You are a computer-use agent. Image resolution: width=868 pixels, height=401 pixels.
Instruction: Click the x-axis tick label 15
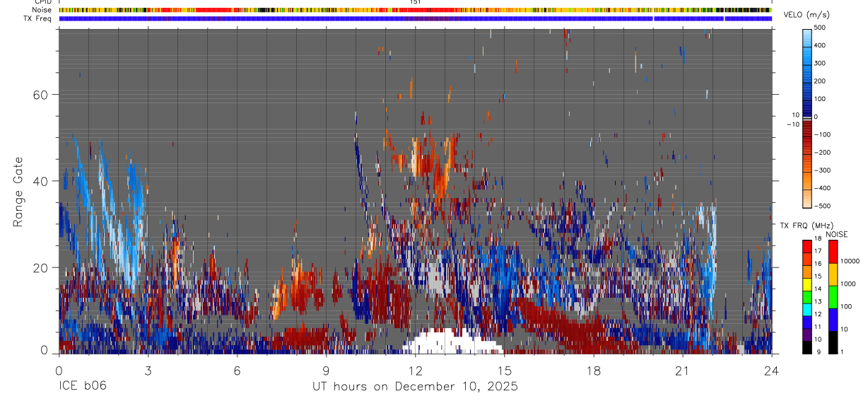tap(505, 370)
